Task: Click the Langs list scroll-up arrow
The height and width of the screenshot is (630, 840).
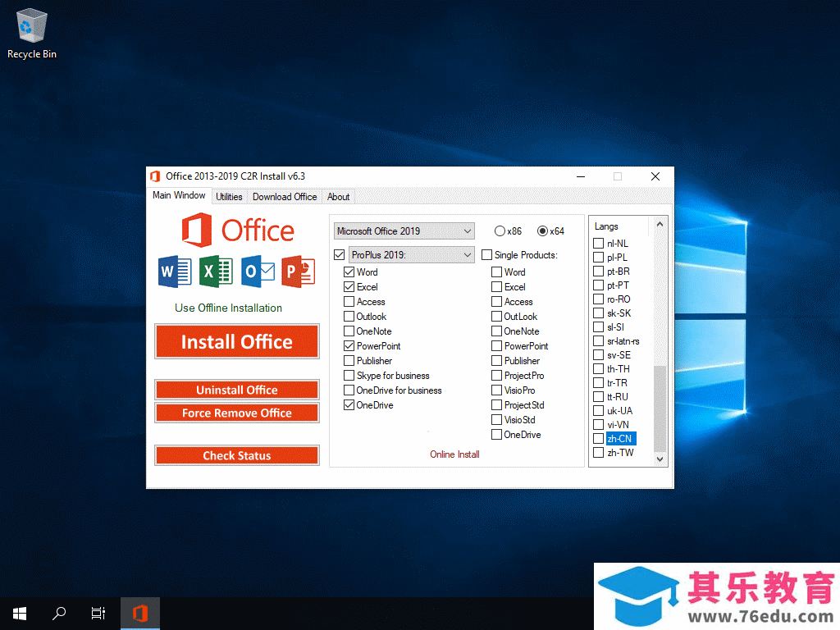Action: pos(660,225)
